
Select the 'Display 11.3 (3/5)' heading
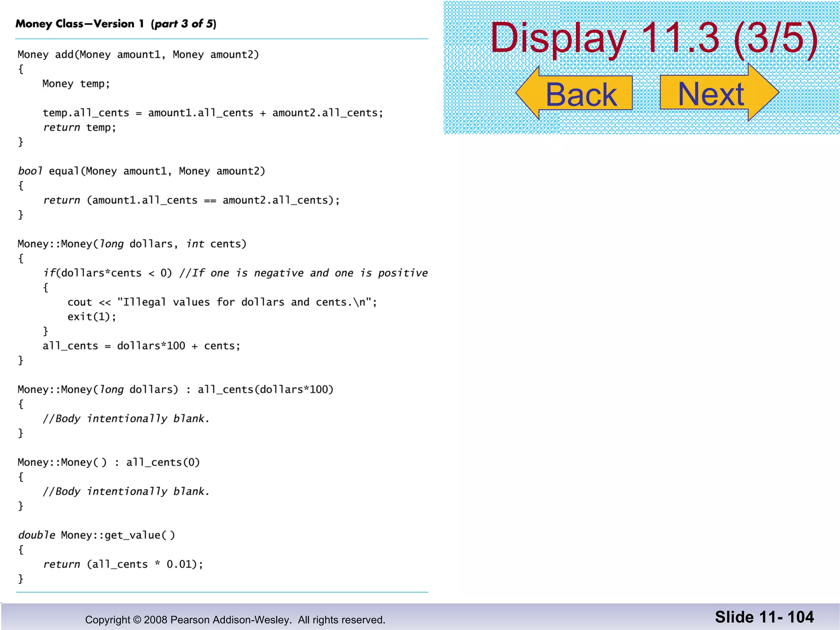pyautogui.click(x=654, y=39)
